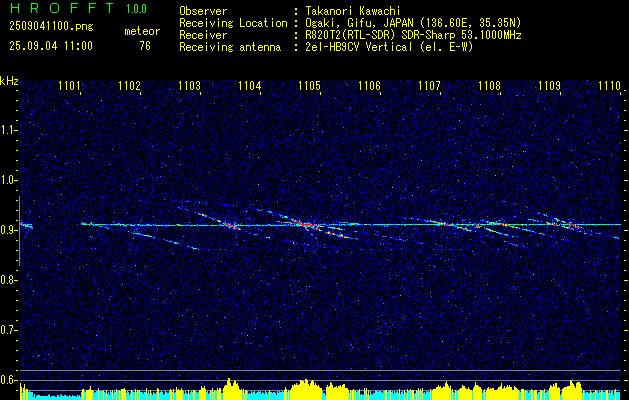The image size is (629, 400).
Task: Click the receiver R820T2 SDR-Sharp line
Action: tap(413, 35)
